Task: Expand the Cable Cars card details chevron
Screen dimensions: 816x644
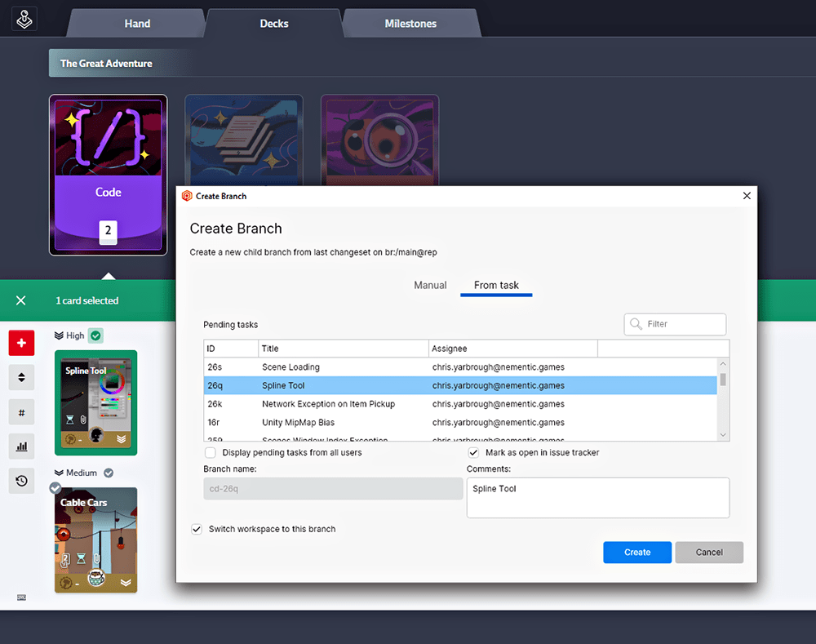Action: tap(124, 583)
